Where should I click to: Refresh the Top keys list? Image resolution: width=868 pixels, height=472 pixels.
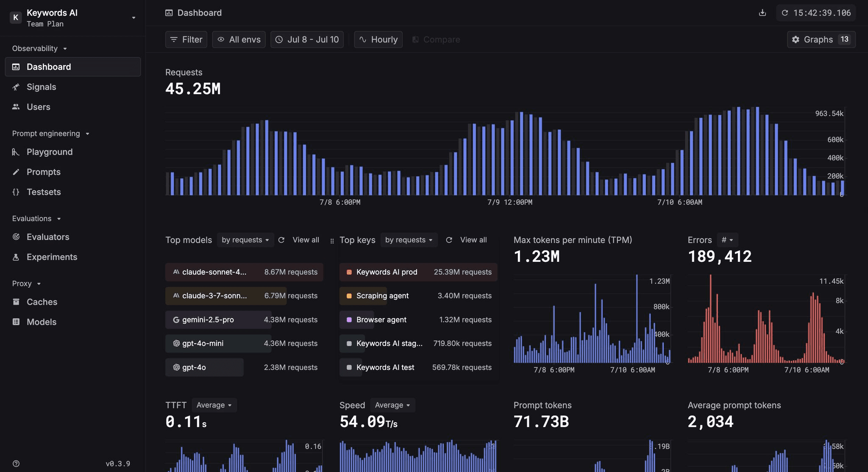(449, 240)
